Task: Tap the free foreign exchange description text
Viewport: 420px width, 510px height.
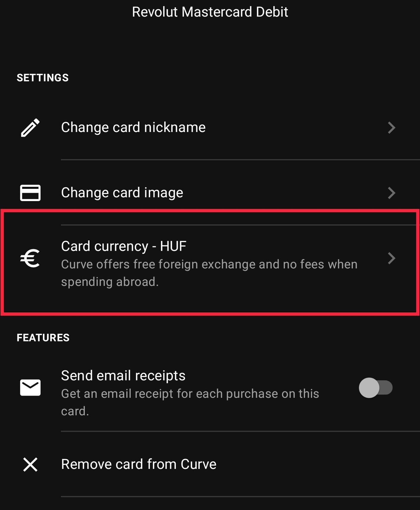Action: tap(209, 273)
